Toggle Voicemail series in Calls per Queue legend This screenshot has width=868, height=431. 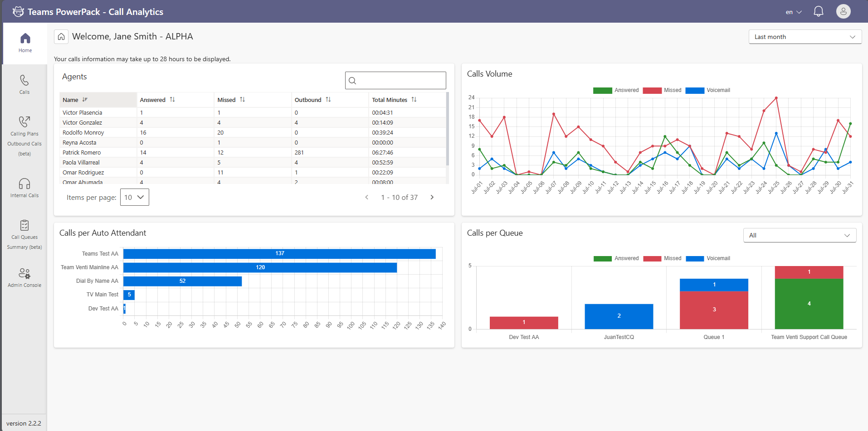pyautogui.click(x=707, y=258)
